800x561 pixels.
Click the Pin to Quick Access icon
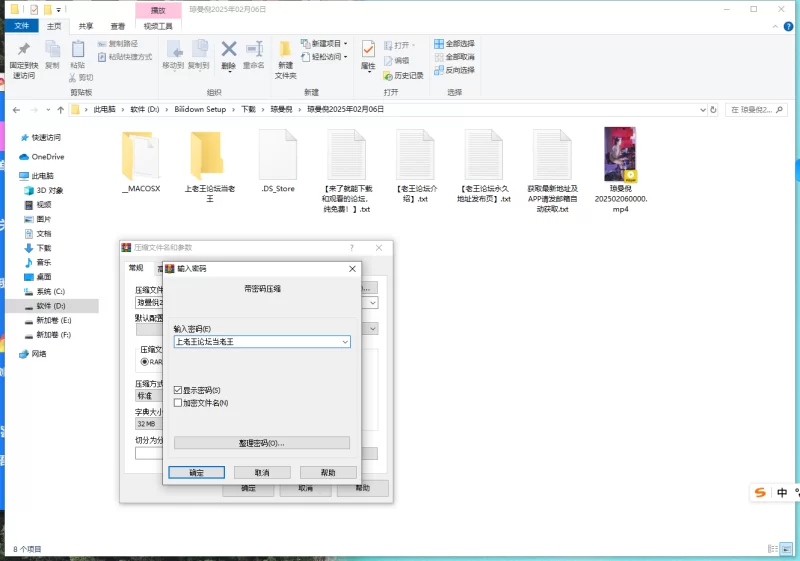[x=22, y=50]
